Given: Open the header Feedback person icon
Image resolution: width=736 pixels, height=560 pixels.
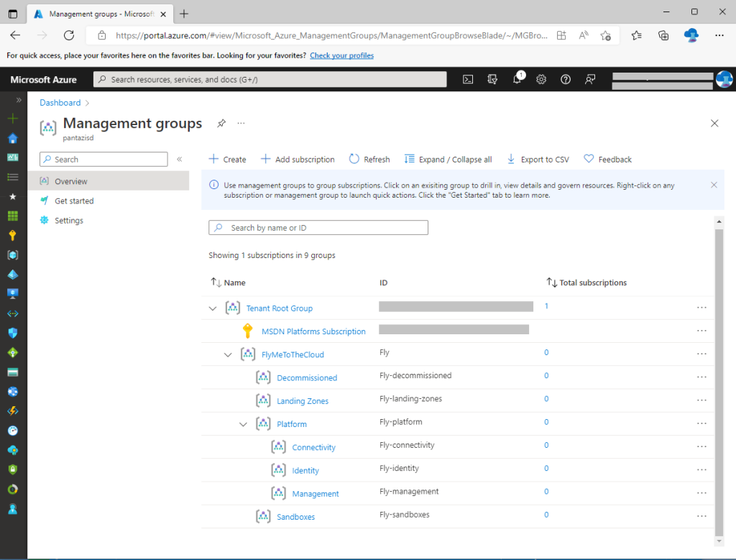Looking at the screenshot, I should 590,79.
